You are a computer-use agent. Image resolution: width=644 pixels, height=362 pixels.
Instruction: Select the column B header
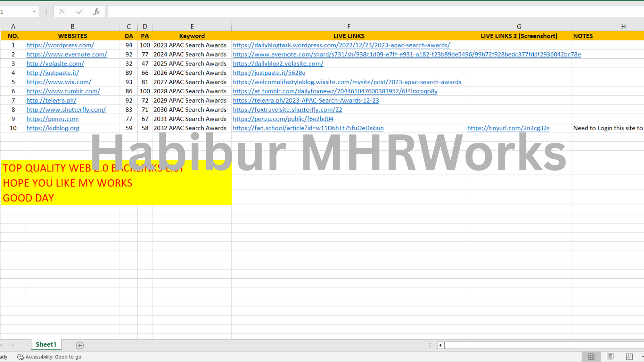click(72, 27)
